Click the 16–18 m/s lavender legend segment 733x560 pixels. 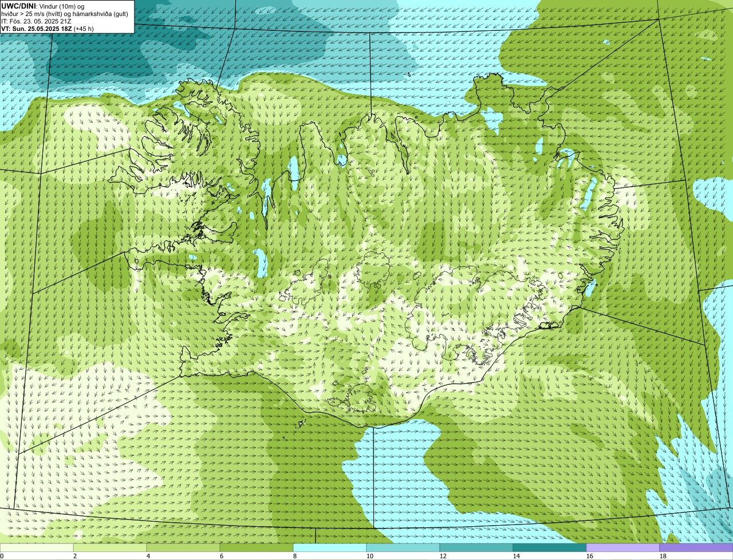(x=623, y=547)
